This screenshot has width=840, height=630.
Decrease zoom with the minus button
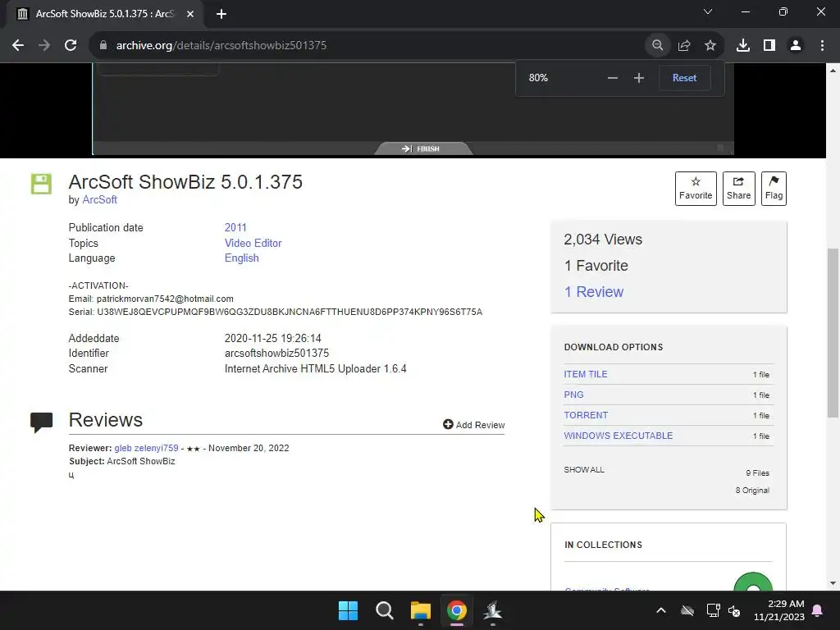612,78
